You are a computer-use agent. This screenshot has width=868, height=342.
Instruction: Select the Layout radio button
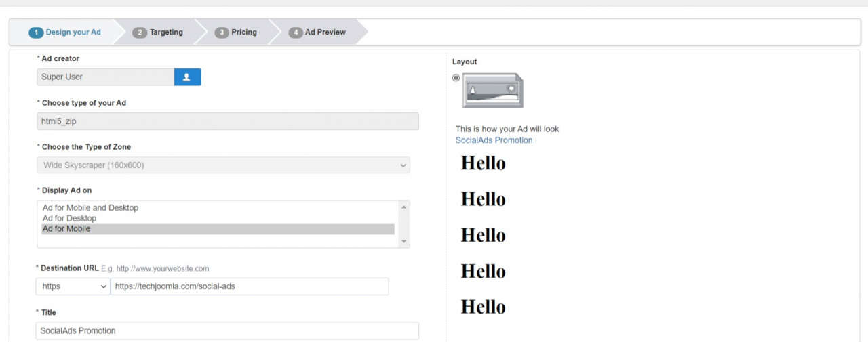[456, 78]
